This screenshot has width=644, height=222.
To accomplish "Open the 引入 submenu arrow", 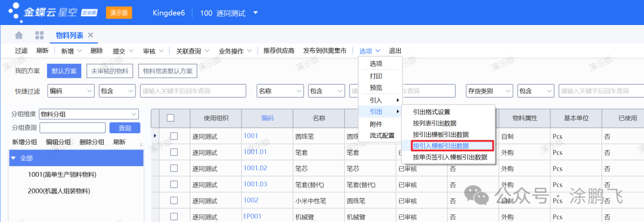I will point(397,100).
